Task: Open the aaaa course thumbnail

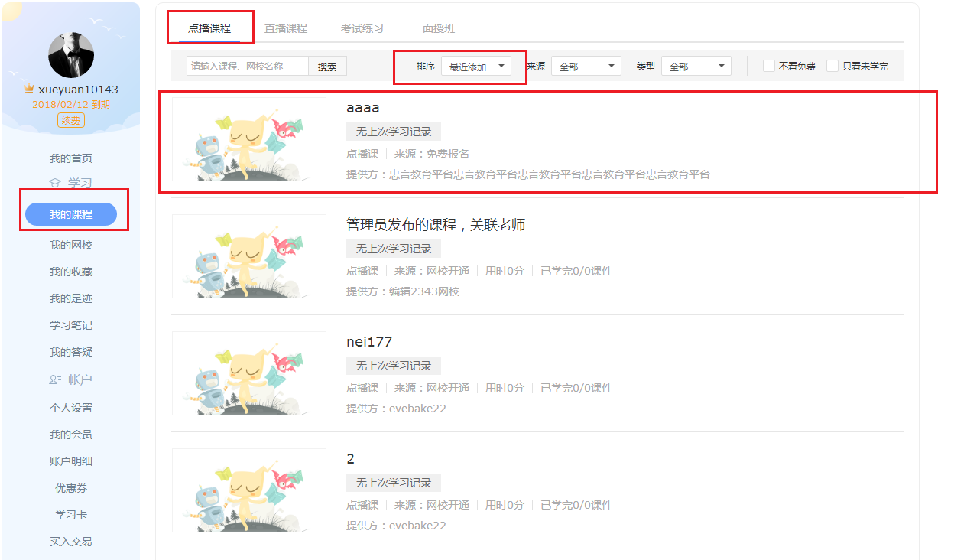Action: tap(249, 139)
